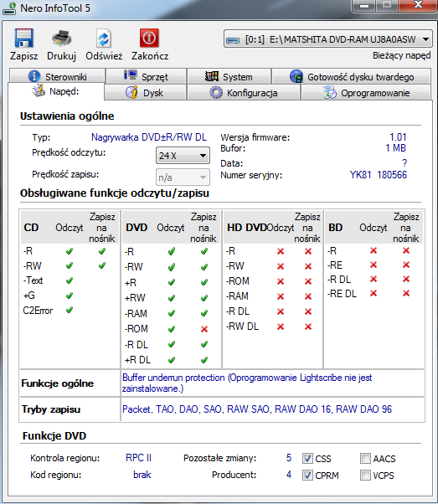Click the red Zakończ power icon

tap(149, 38)
